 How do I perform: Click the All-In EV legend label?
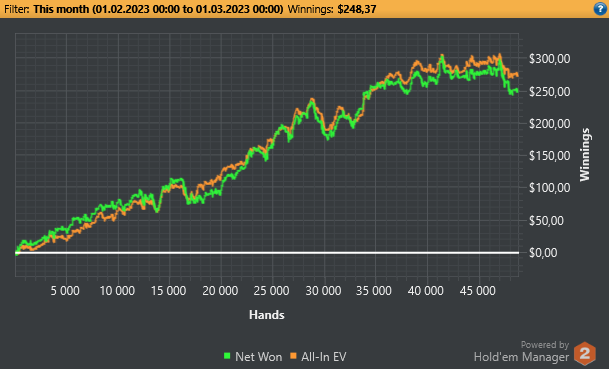tap(324, 357)
